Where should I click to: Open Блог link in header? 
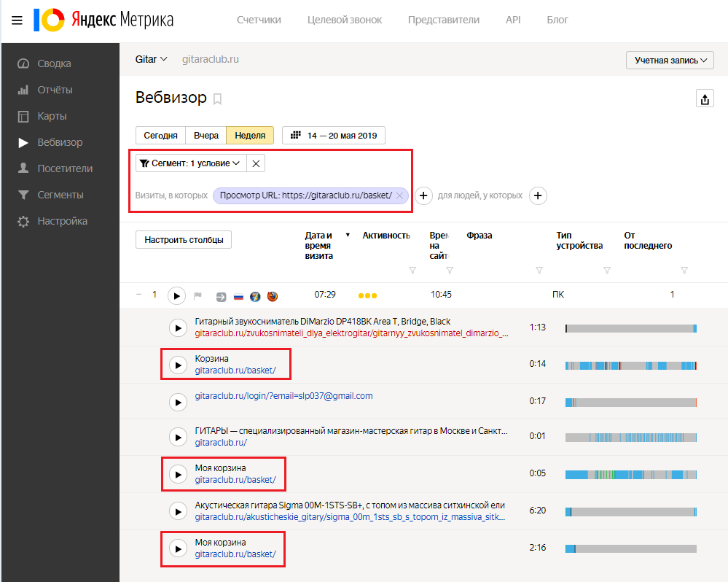pos(557,20)
